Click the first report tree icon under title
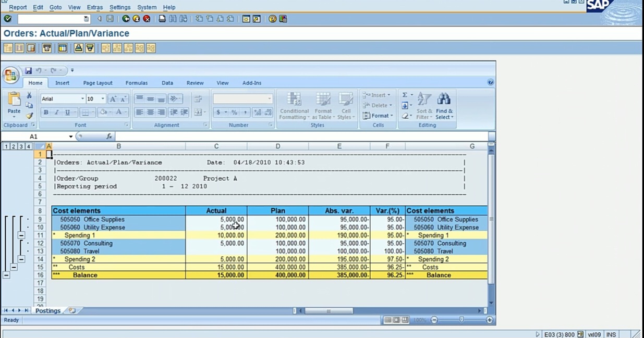644x338 pixels. tap(8, 48)
